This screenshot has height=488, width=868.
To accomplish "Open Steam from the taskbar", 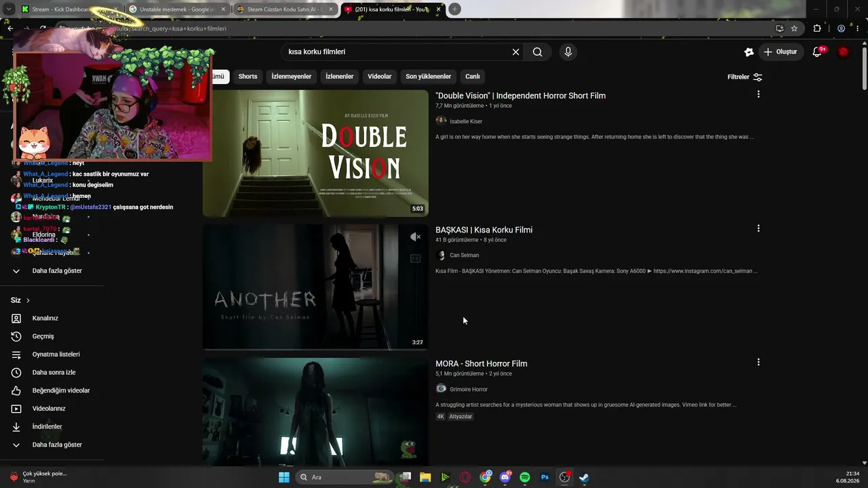I will [584, 477].
